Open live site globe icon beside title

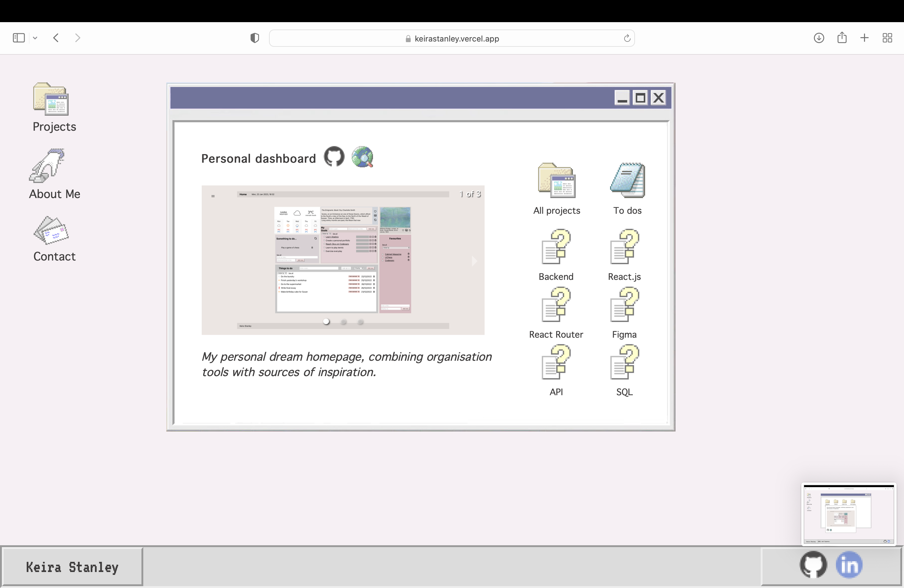pyautogui.click(x=362, y=157)
